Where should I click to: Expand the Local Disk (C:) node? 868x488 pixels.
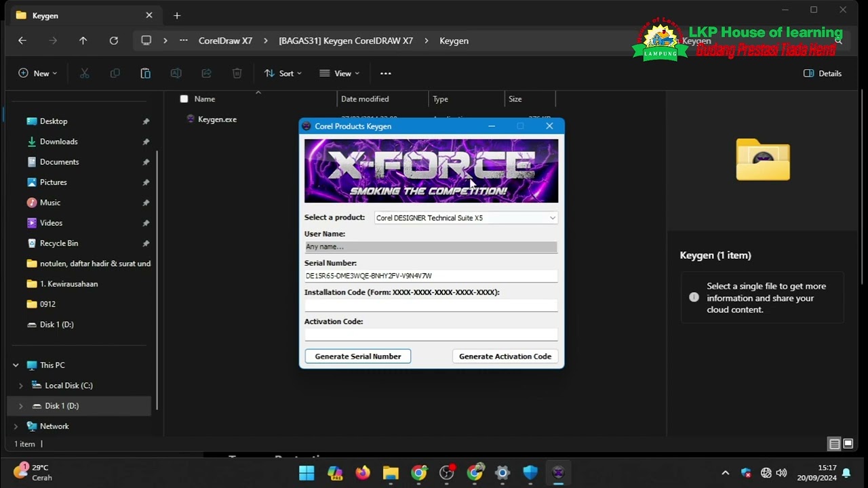(x=21, y=386)
